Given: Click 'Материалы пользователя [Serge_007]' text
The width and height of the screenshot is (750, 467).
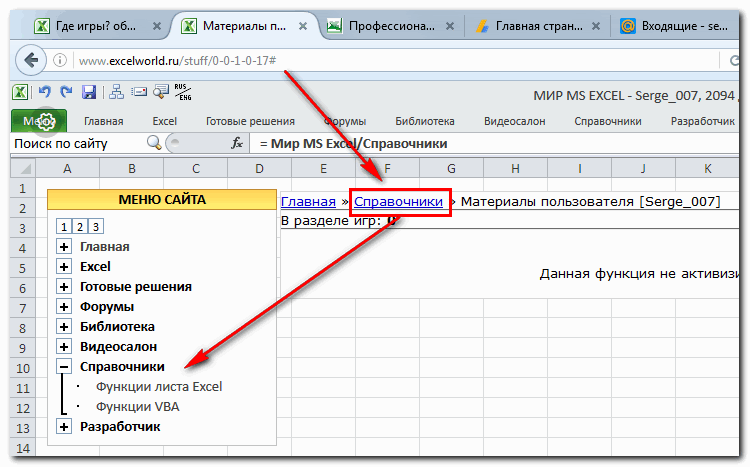Looking at the screenshot, I should (x=591, y=201).
